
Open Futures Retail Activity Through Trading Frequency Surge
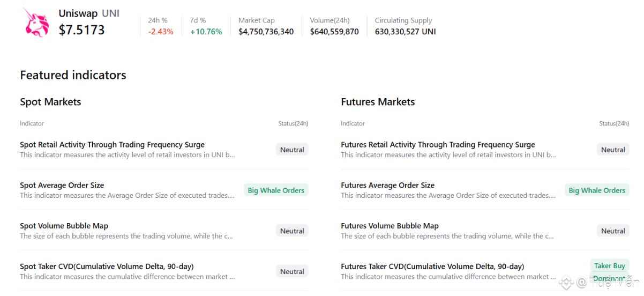(438, 145)
